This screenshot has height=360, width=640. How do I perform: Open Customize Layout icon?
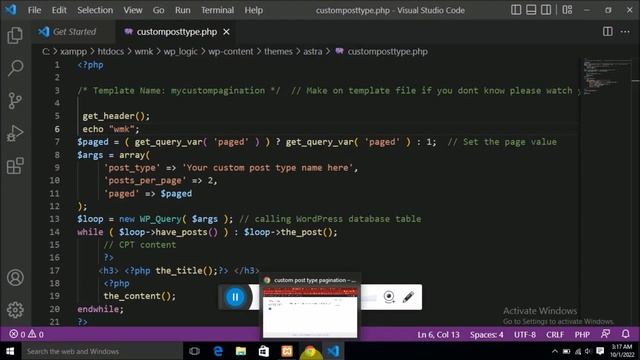[567, 10]
